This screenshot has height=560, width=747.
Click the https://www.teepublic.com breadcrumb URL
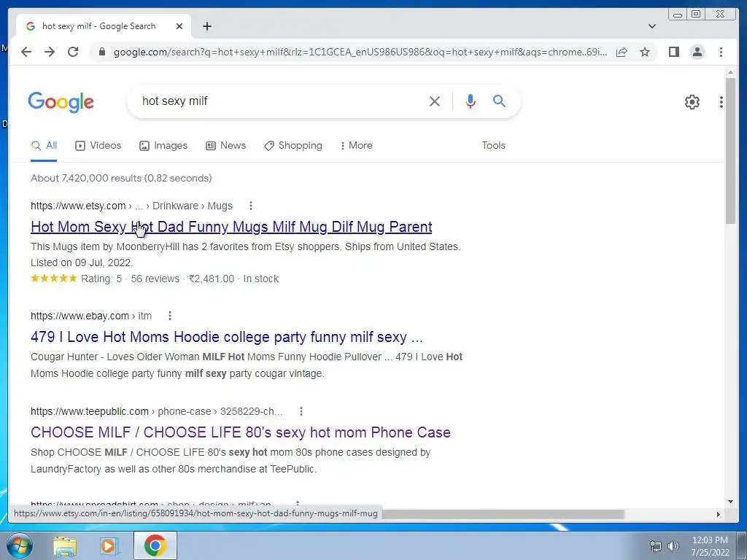click(90, 411)
